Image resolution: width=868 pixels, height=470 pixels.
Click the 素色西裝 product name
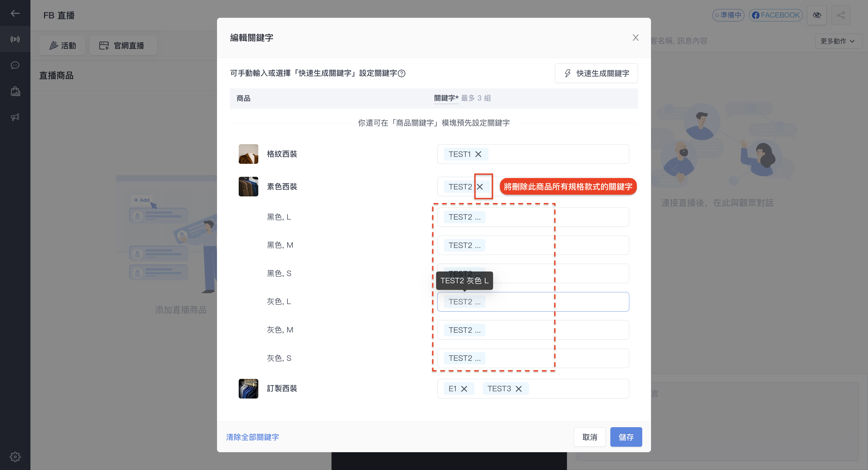(x=282, y=186)
